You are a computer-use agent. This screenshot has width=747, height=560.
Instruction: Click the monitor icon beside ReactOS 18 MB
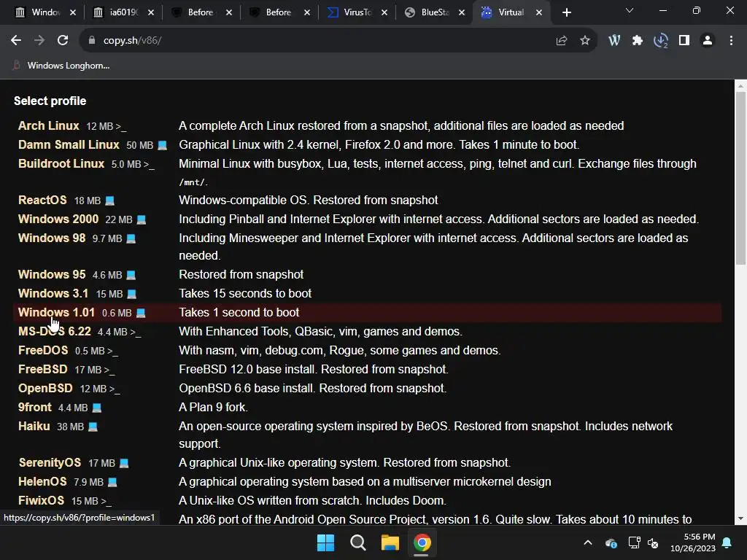click(109, 201)
